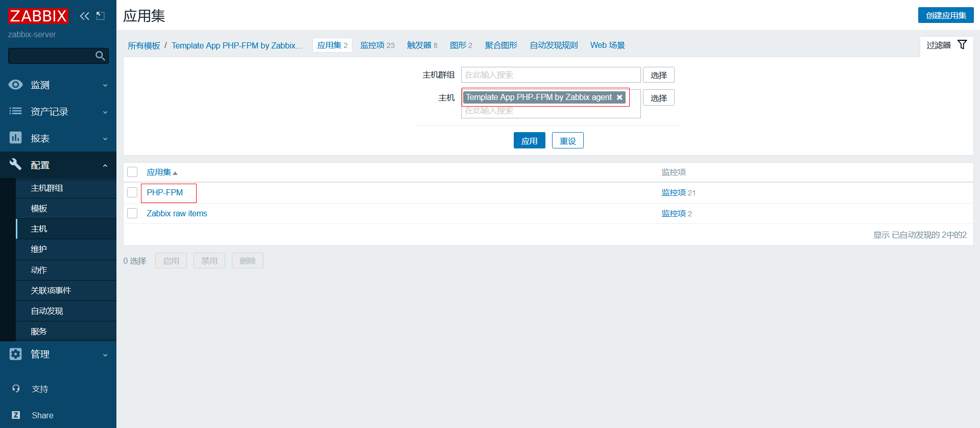
Task: Remove the Template App PHP-FPM host tag
Action: (619, 97)
